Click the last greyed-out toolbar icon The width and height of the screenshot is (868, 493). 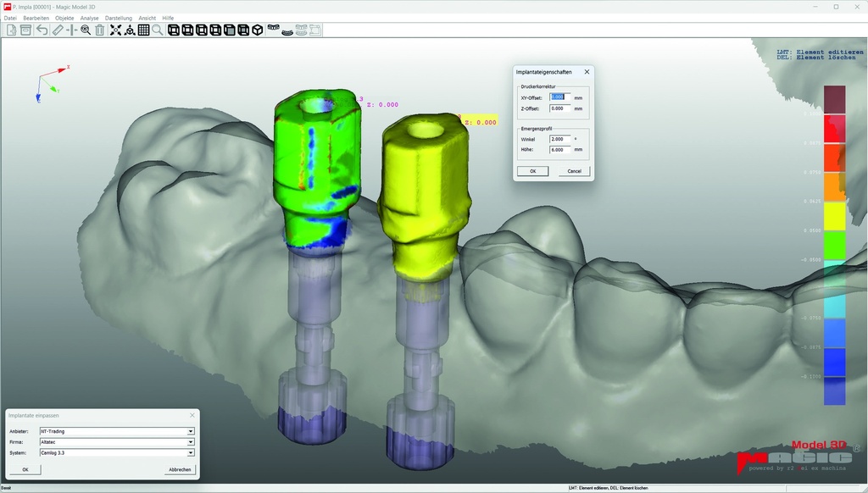point(315,30)
